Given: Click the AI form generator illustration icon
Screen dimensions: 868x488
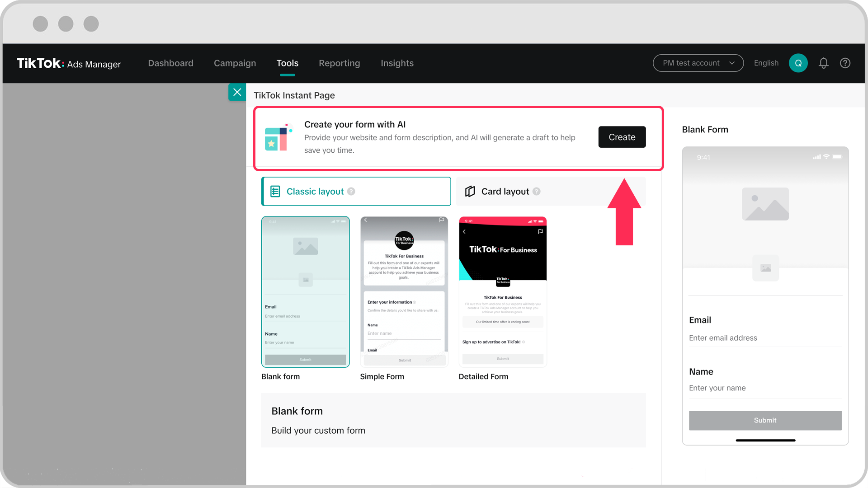Looking at the screenshot, I should 277,138.
